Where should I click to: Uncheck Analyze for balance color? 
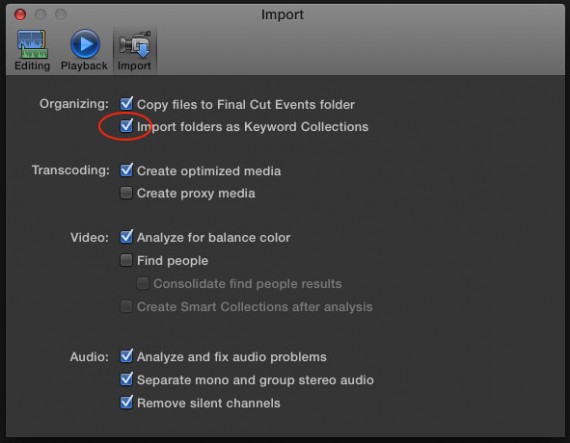pyautogui.click(x=126, y=237)
